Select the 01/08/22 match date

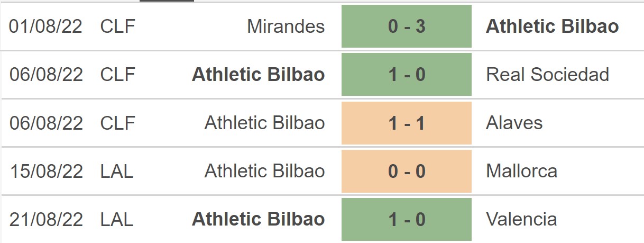(x=46, y=26)
